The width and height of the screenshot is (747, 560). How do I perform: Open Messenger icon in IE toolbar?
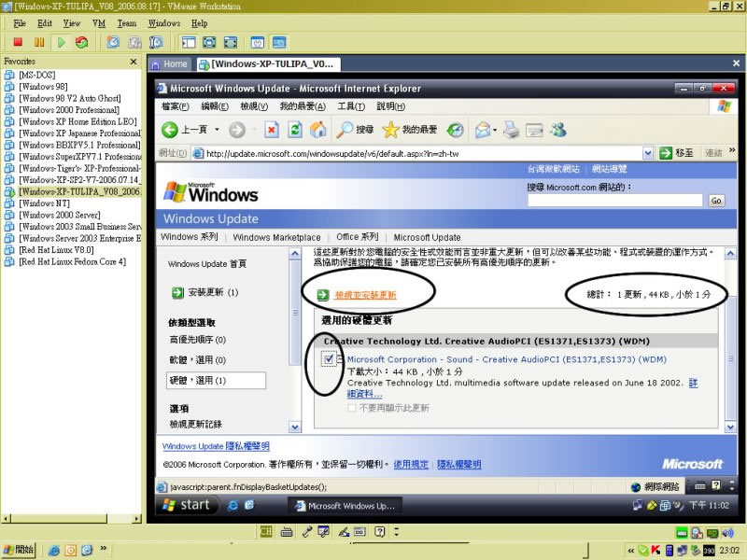pos(558,130)
